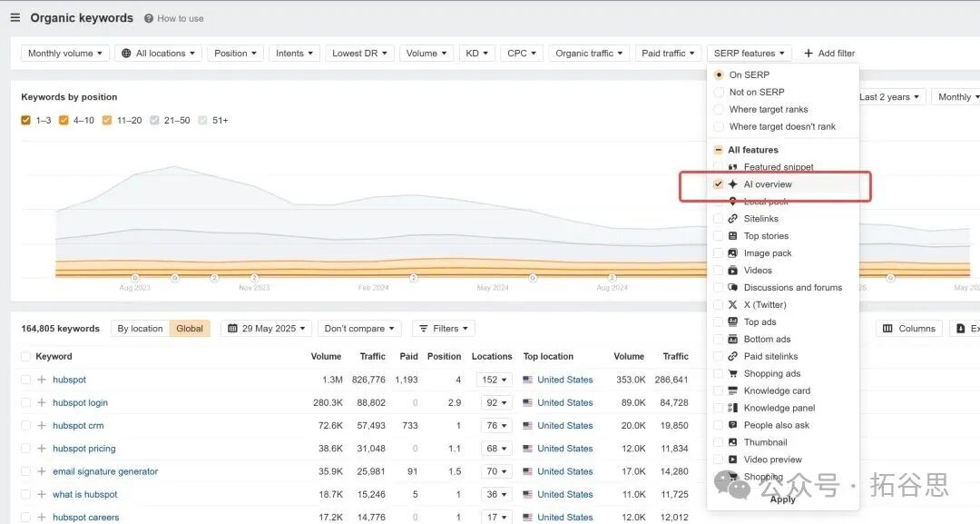Open the 29 May 2025 date dropdown

tap(266, 328)
